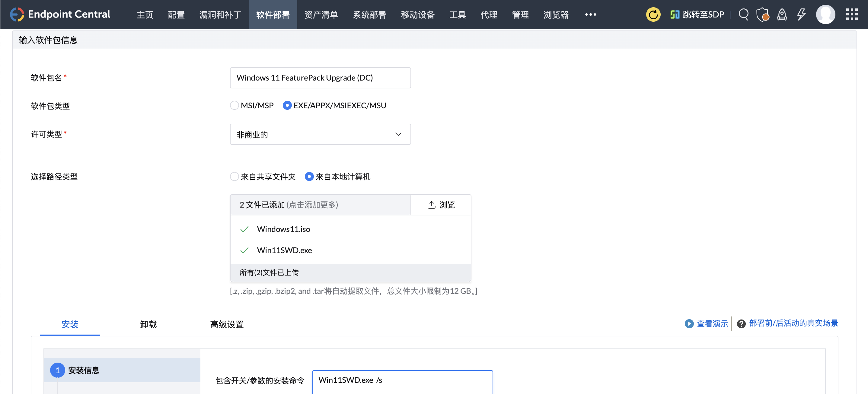The height and width of the screenshot is (394, 868).
Task: Open the 高级设置 tab
Action: click(x=227, y=324)
